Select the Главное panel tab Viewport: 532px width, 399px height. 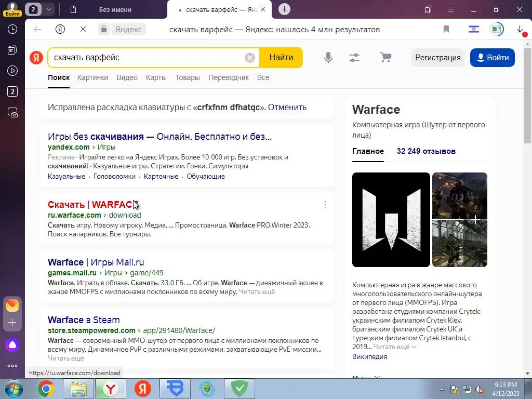[368, 151]
